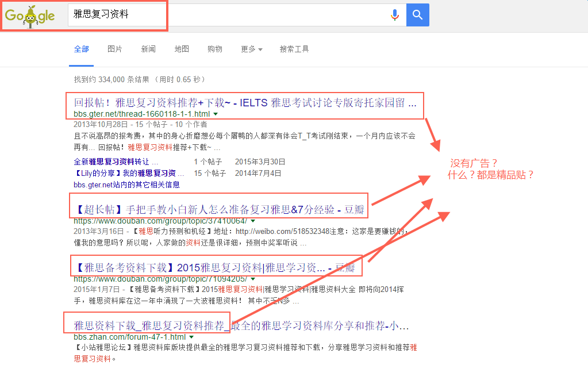Open the 地图 tab
Image resolution: width=588 pixels, height=365 pixels.
pos(182,49)
